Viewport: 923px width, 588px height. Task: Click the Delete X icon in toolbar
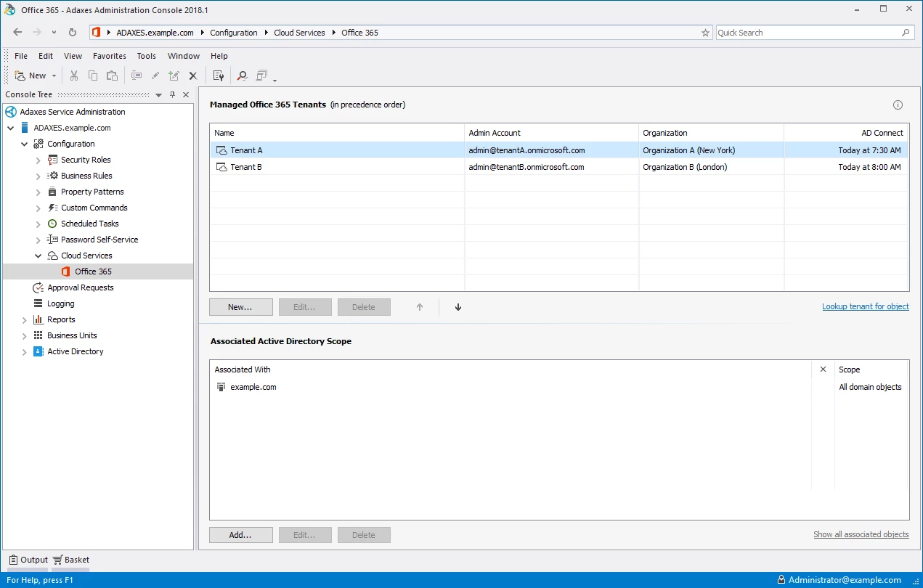pos(193,75)
